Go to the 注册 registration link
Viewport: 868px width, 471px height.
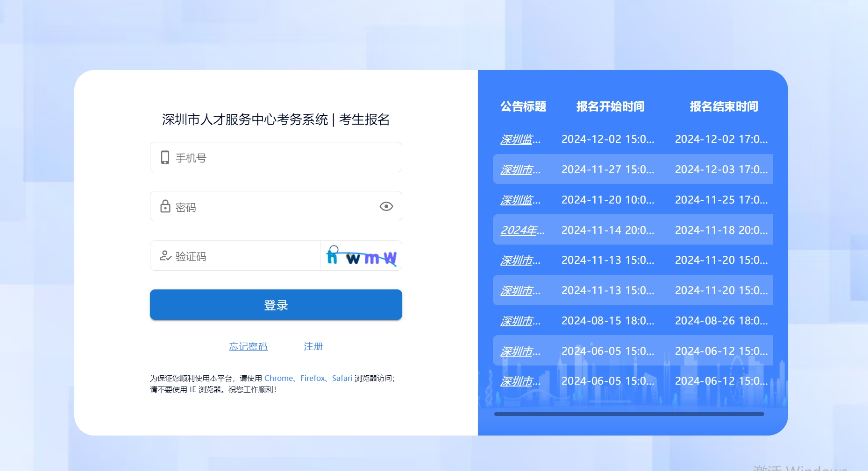pos(313,346)
